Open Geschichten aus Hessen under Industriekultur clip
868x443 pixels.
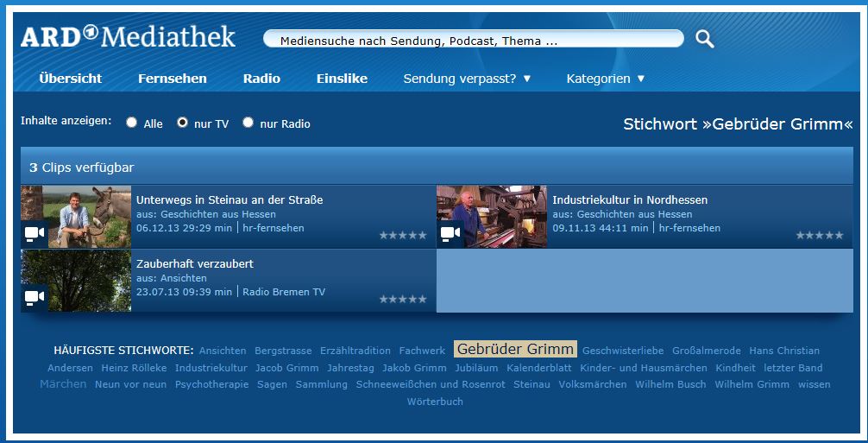coord(634,214)
